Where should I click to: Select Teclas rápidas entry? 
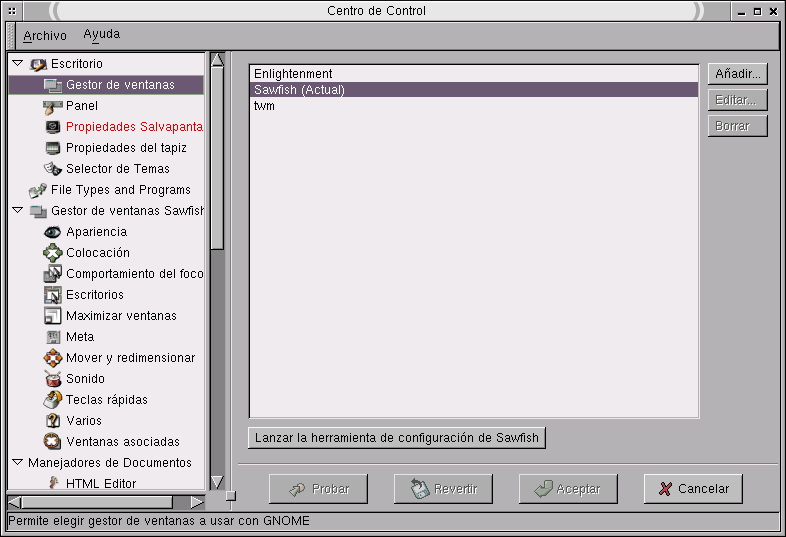(107, 400)
